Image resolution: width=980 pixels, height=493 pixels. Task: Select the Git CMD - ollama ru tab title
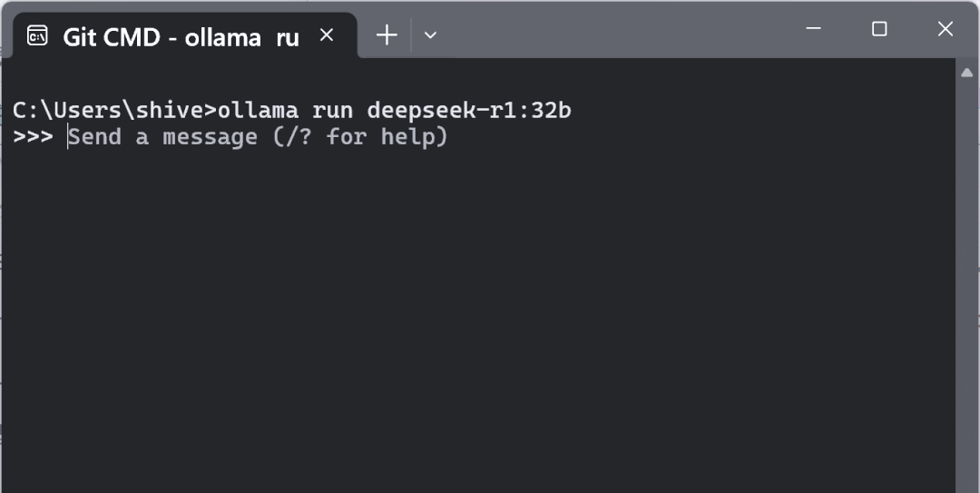181,36
